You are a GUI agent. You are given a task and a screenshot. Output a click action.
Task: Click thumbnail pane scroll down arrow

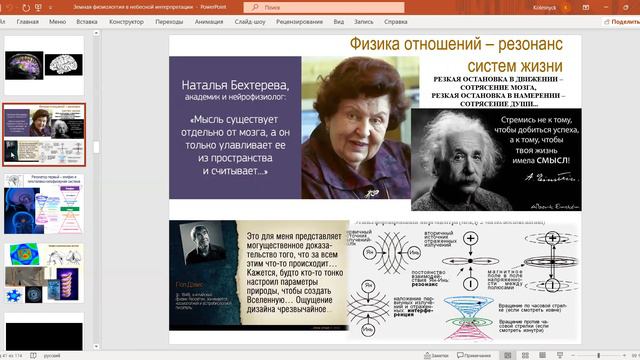[96, 347]
